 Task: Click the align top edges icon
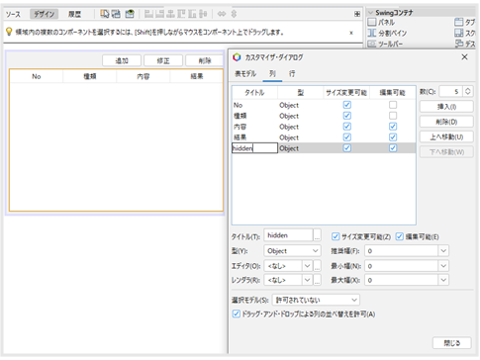[x=181, y=14]
